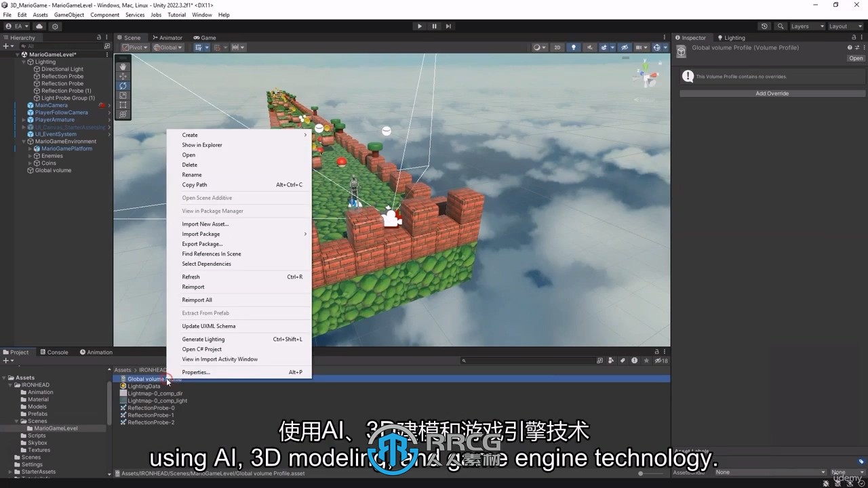
Task: Collapse the Lighting object in Hierarchy
Action: coord(23,62)
